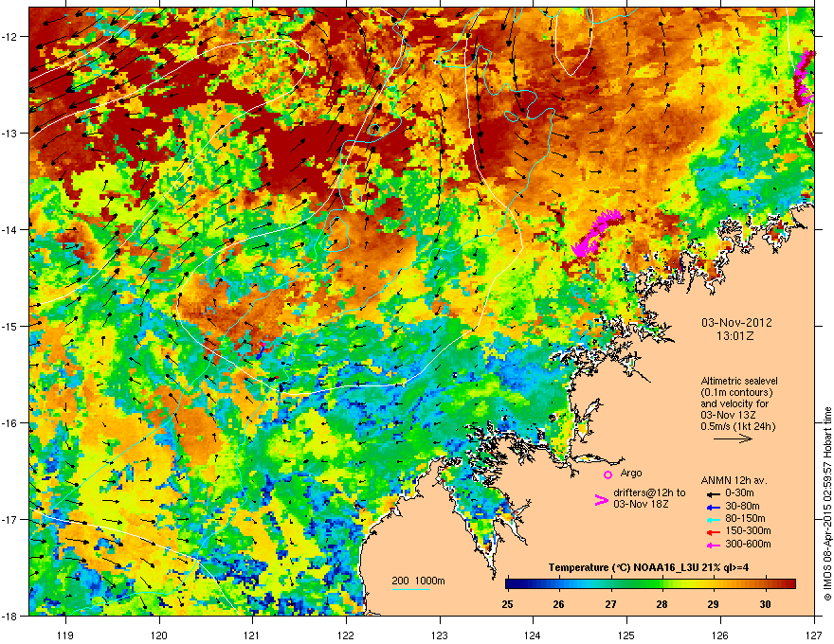This screenshot has height=644, width=834.
Task: Click the 'drifters@12h to' legend label
Action: (649, 493)
